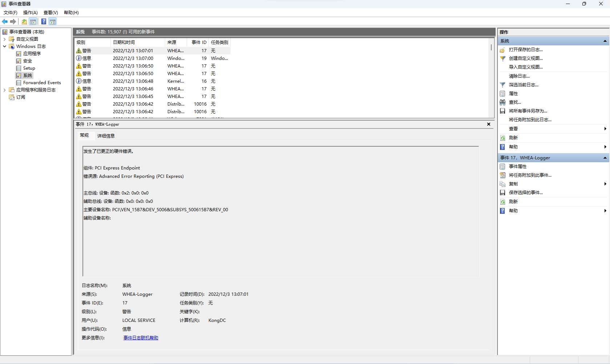Select the info event logged at 13:07:00
Image resolution: width=610 pixels, height=364 pixels.
(152, 58)
